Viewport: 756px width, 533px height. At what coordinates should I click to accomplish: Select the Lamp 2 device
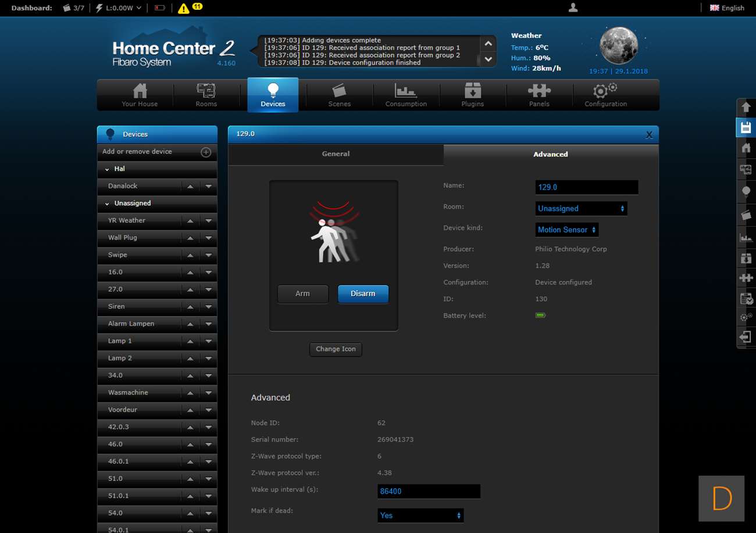(120, 358)
